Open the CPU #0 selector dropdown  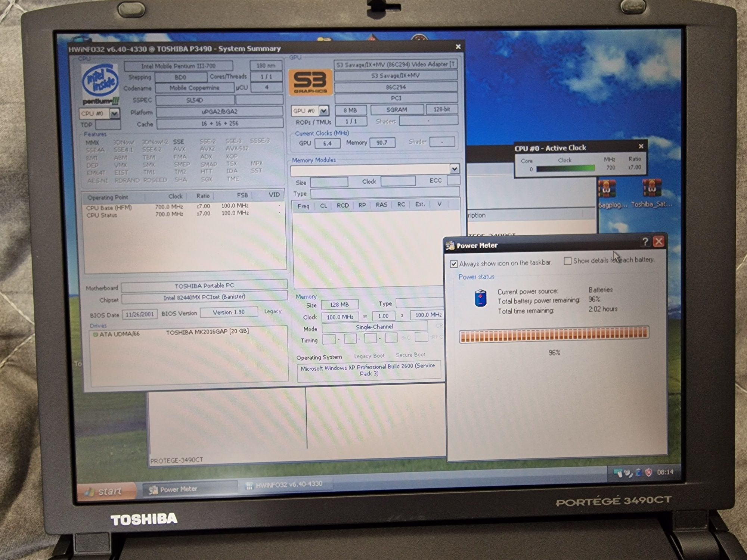(x=114, y=113)
